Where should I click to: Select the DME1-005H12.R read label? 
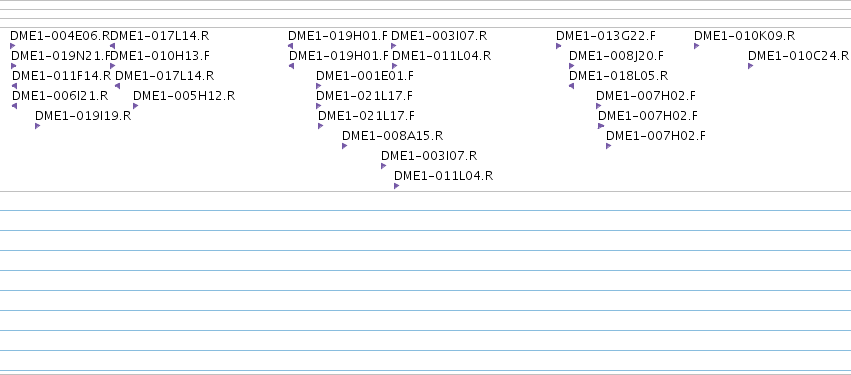tap(184, 96)
